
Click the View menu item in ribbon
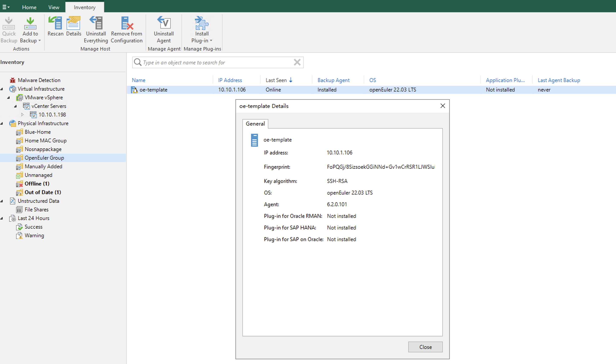pyautogui.click(x=52, y=7)
